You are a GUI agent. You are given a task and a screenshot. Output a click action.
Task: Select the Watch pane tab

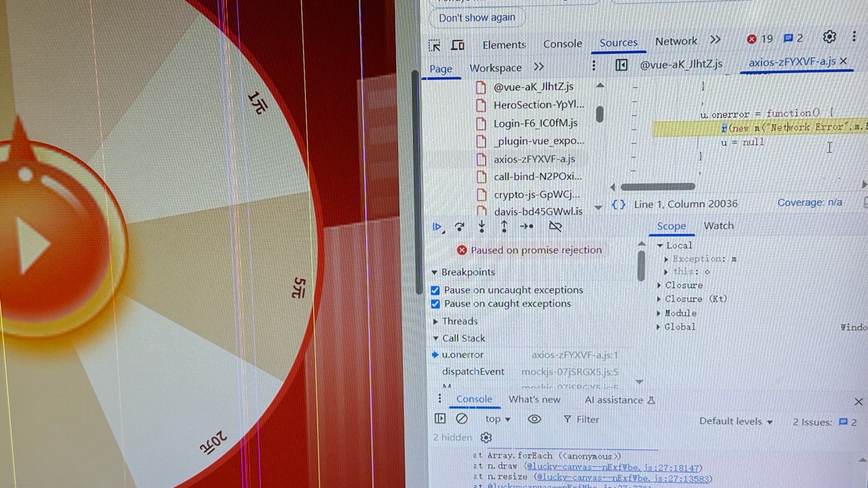click(x=719, y=226)
